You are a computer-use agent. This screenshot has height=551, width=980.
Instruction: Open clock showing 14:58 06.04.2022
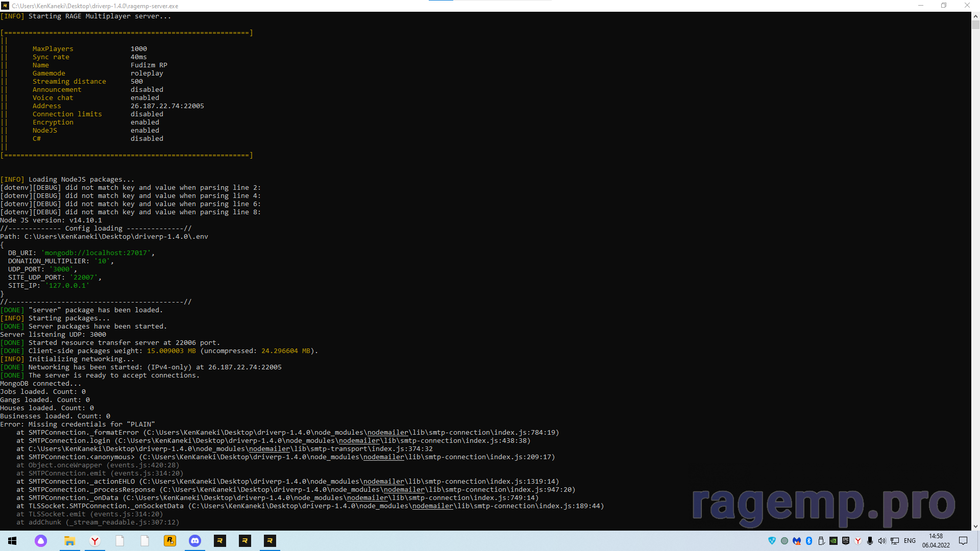[x=936, y=541]
